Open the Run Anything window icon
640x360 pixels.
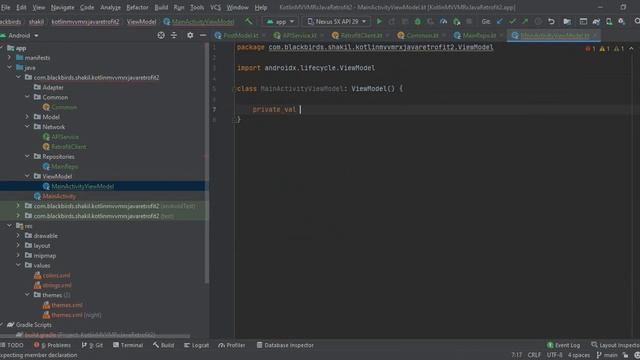pyautogui.click(x=583, y=21)
